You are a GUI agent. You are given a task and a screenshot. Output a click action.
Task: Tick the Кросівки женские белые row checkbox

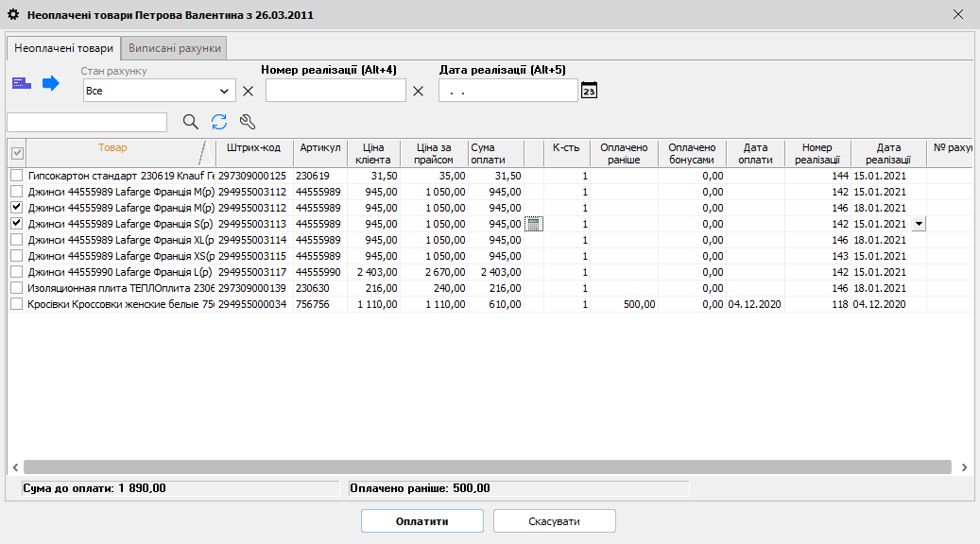tap(16, 304)
